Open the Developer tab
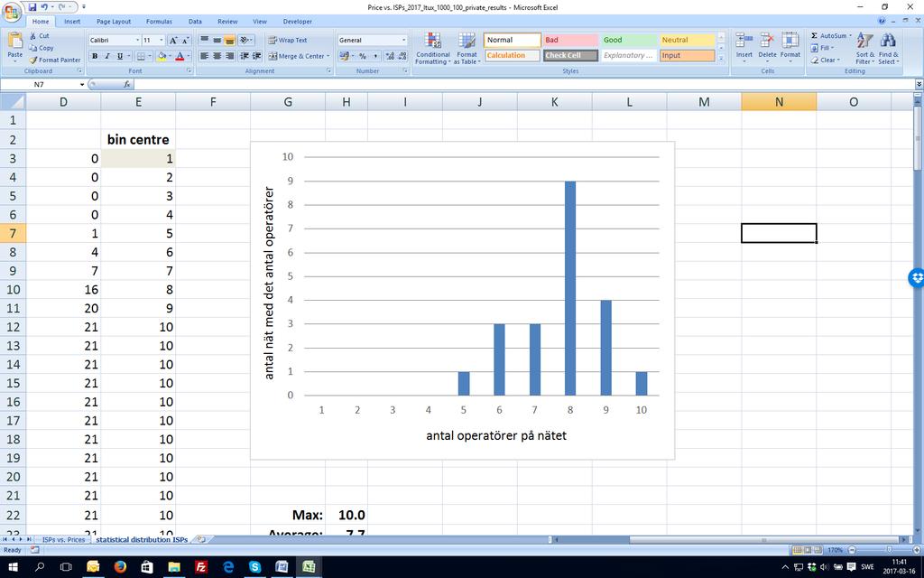Image resolution: width=924 pixels, height=578 pixels. 298,22
